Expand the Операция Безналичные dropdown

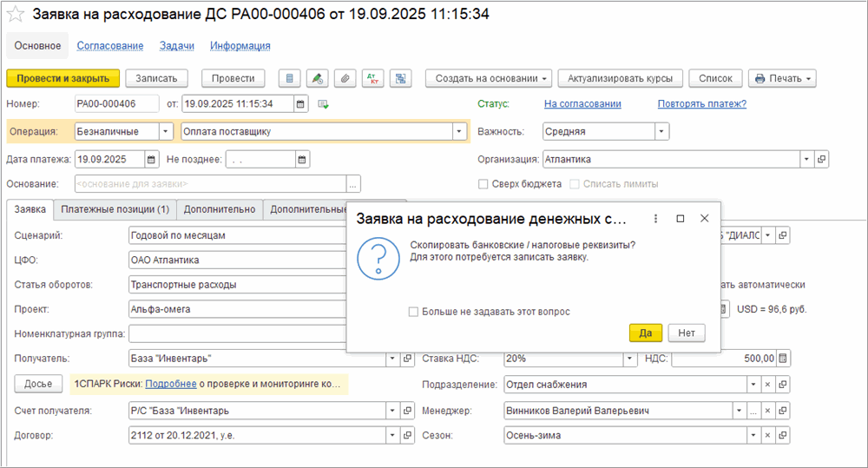[166, 132]
